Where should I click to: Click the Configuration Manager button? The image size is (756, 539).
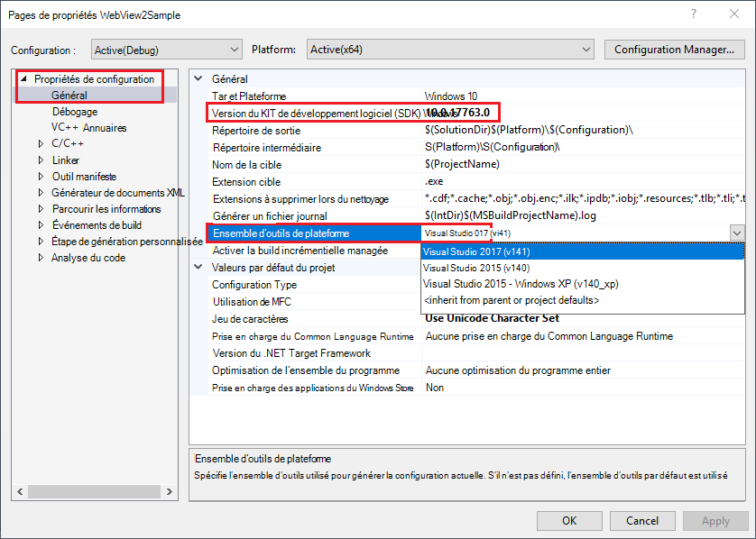coord(674,50)
